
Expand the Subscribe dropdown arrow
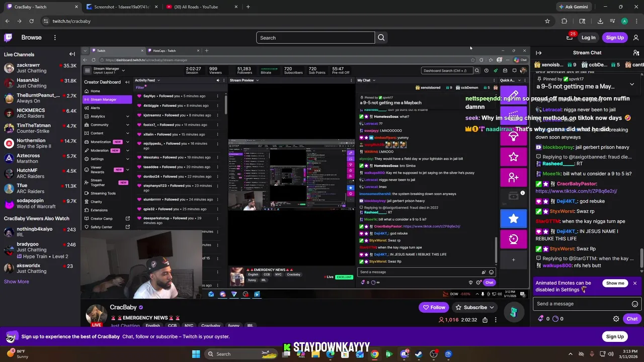click(492, 307)
